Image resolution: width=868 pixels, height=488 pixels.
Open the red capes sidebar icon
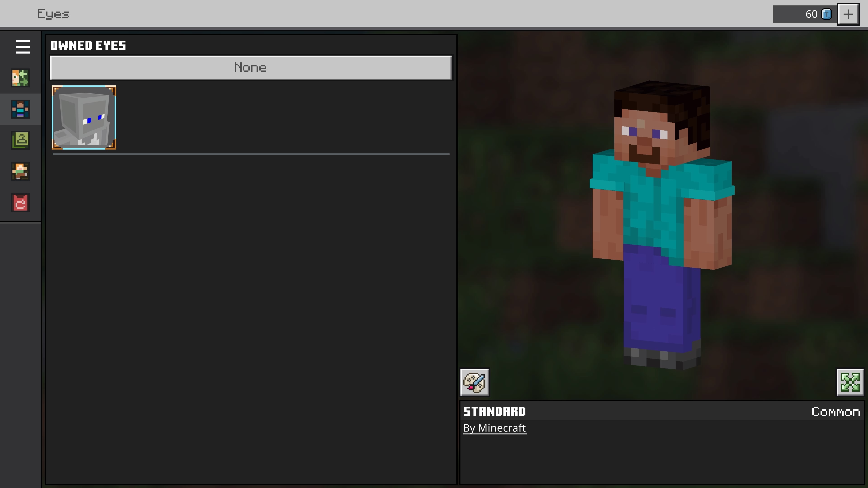[x=20, y=203]
